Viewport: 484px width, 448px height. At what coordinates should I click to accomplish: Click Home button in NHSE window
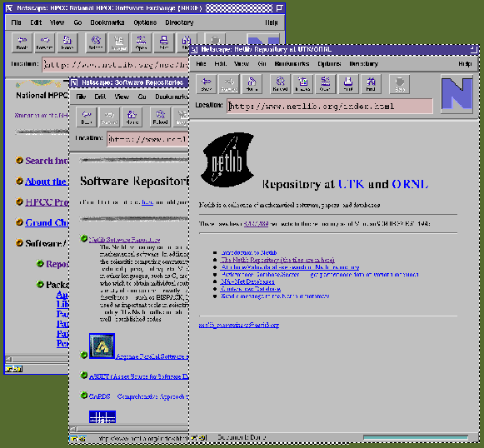coord(67,42)
